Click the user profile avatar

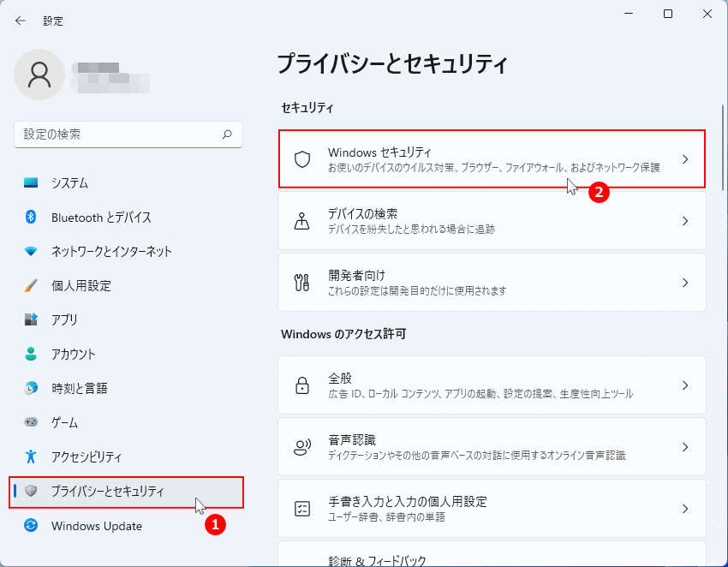[39, 75]
